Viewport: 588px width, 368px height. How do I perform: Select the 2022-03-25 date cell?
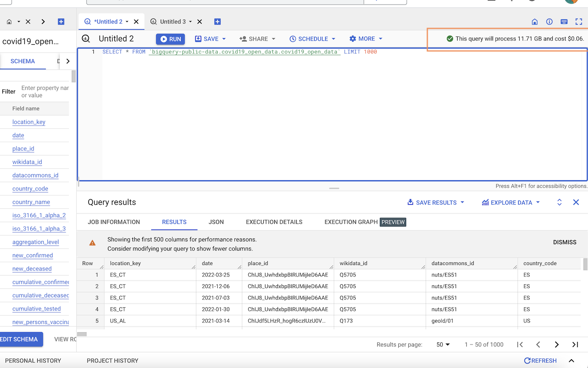click(219, 275)
